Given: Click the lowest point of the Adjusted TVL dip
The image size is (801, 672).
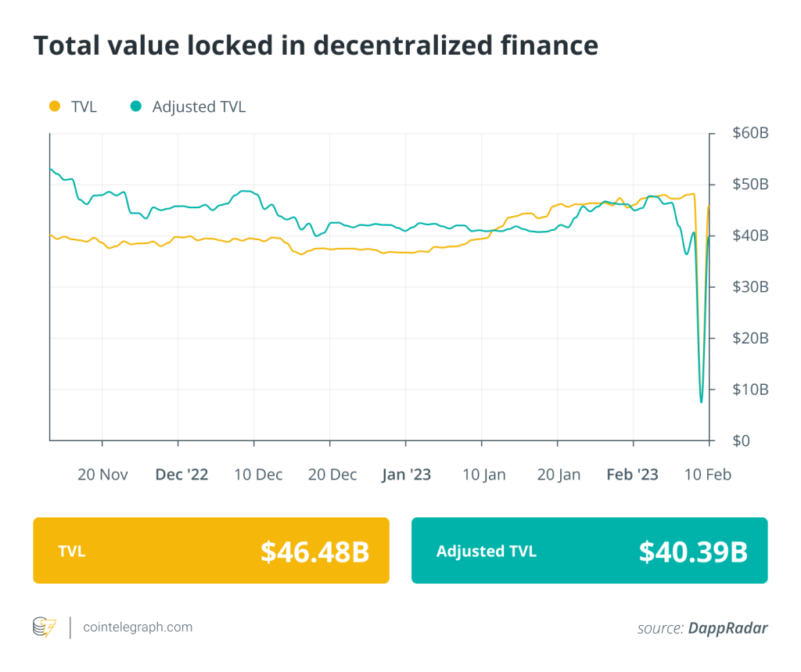Looking at the screenshot, I should click(701, 402).
